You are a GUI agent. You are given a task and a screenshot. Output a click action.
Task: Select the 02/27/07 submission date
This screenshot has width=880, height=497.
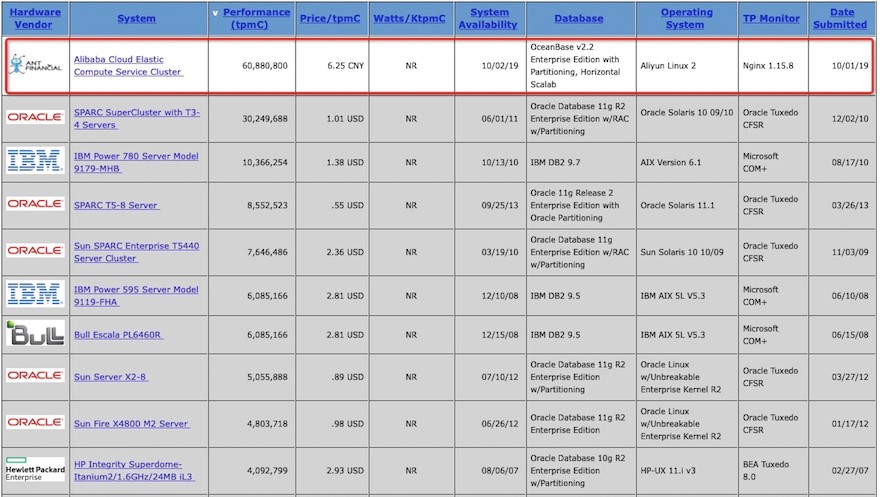(850, 471)
